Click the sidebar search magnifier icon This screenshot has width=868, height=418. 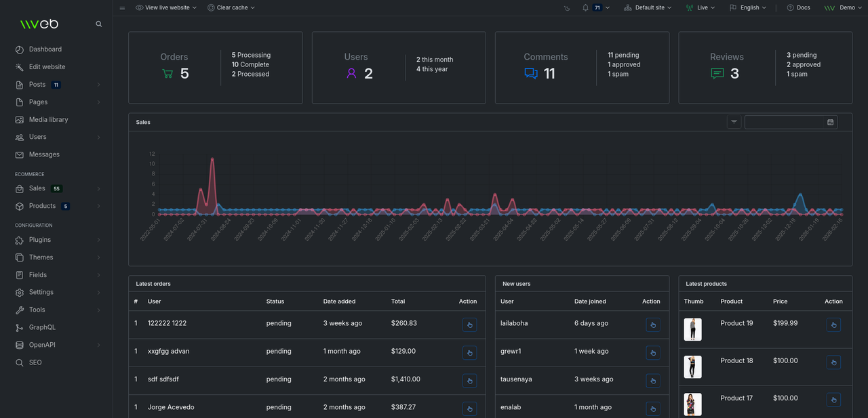[99, 24]
